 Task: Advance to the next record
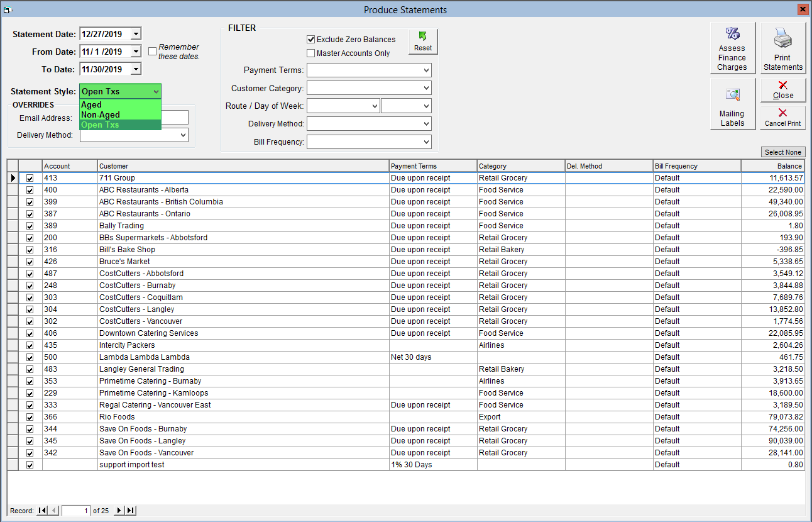pyautogui.click(x=119, y=511)
